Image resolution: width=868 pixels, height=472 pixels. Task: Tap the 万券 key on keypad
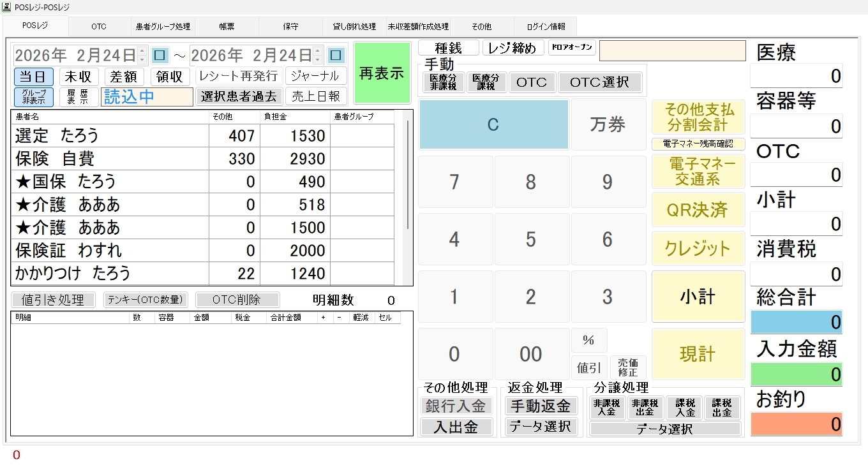tap(607, 125)
